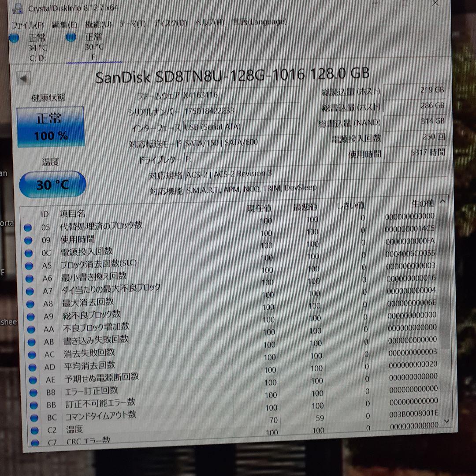Click the status dot for attribute 09 使用時間

(28, 241)
